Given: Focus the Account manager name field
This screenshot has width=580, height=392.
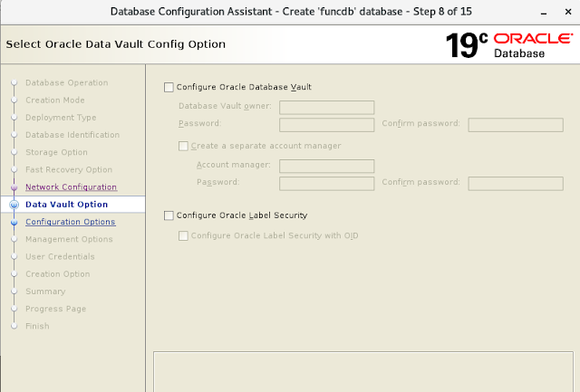Looking at the screenshot, I should (x=326, y=167).
